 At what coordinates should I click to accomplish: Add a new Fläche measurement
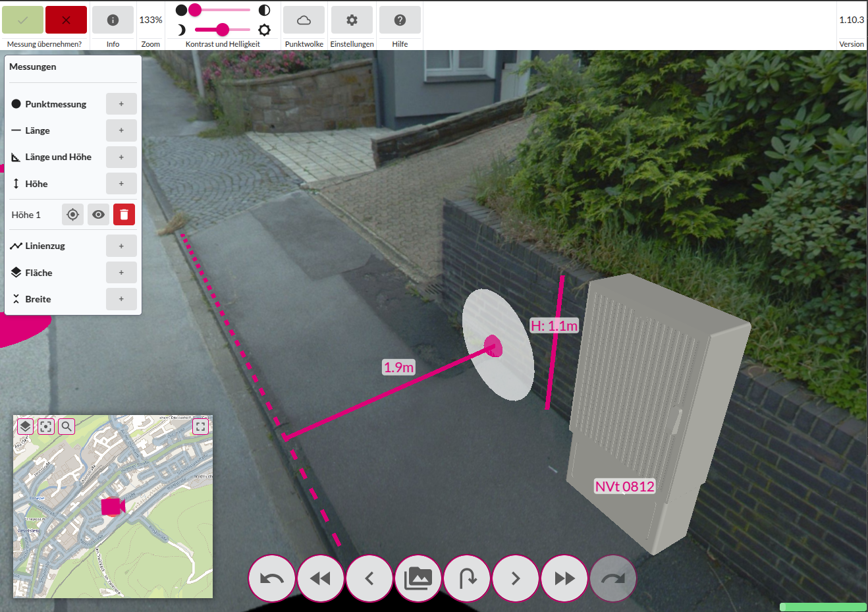(121, 273)
